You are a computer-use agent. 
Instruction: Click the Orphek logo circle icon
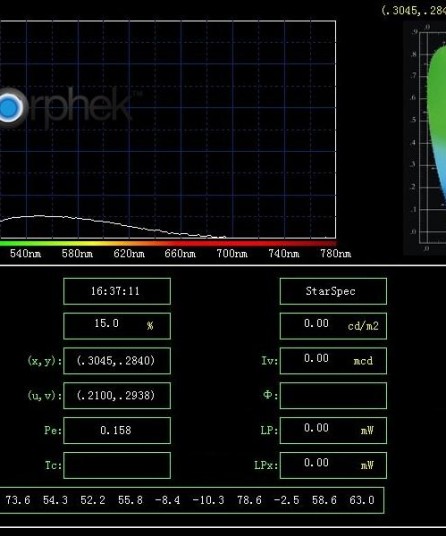coord(10,107)
